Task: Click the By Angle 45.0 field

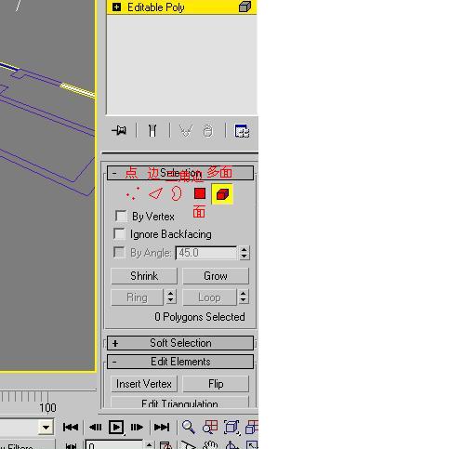Action: (206, 253)
